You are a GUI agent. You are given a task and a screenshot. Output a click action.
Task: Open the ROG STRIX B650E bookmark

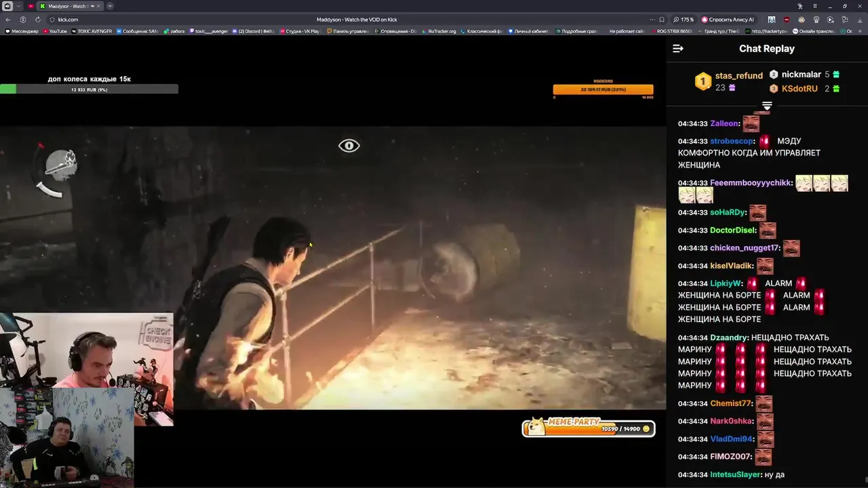click(671, 31)
